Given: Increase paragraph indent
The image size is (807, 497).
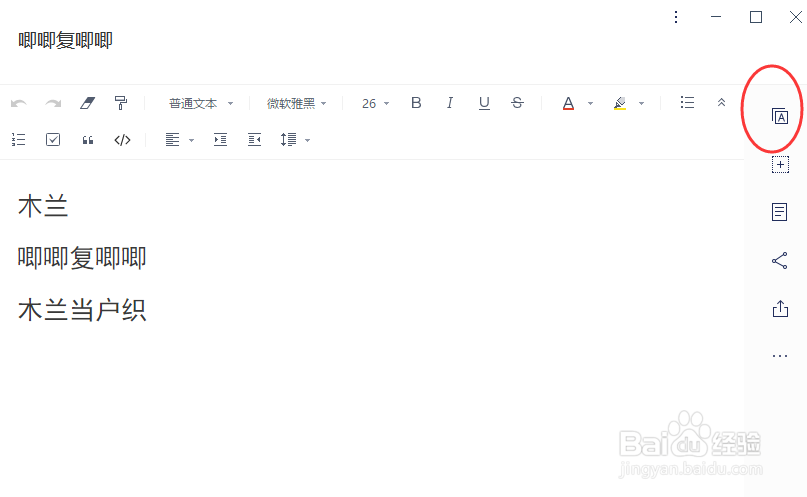Looking at the screenshot, I should tap(220, 139).
